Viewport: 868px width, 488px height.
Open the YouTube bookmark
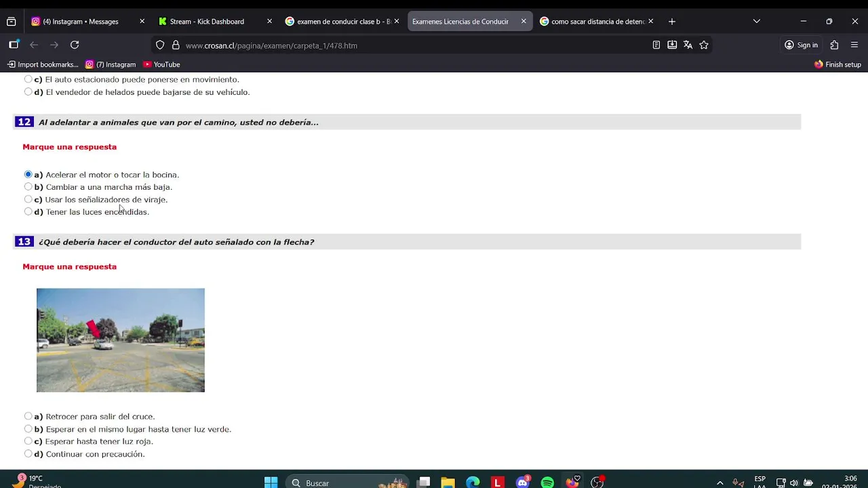click(161, 64)
